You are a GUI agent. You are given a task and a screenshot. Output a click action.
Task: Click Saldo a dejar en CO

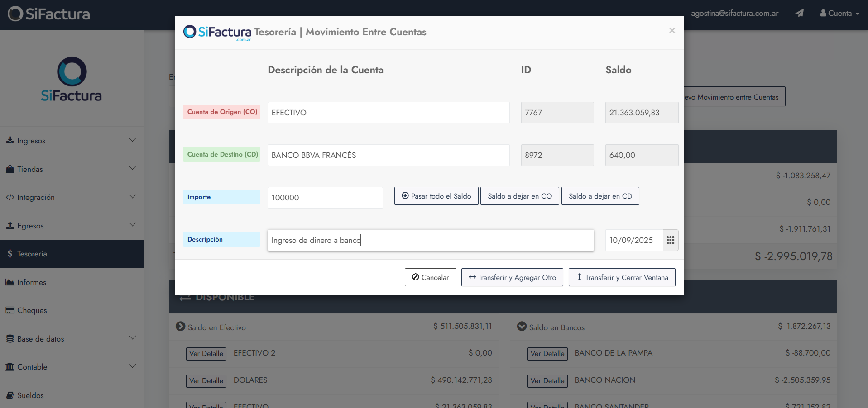[x=519, y=196]
